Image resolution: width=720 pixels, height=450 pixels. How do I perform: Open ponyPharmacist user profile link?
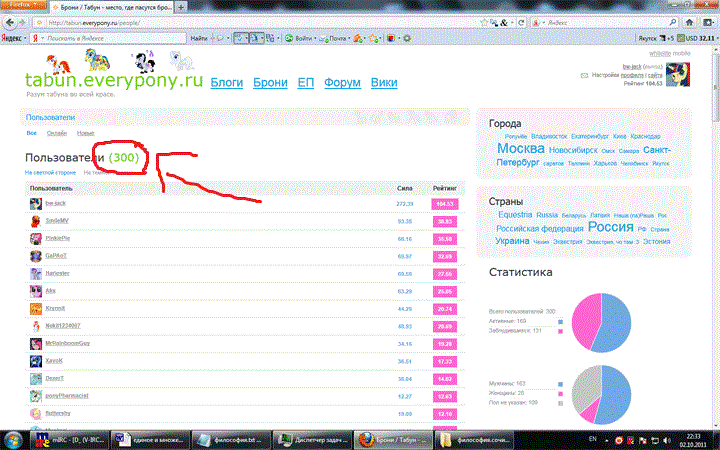click(x=67, y=396)
